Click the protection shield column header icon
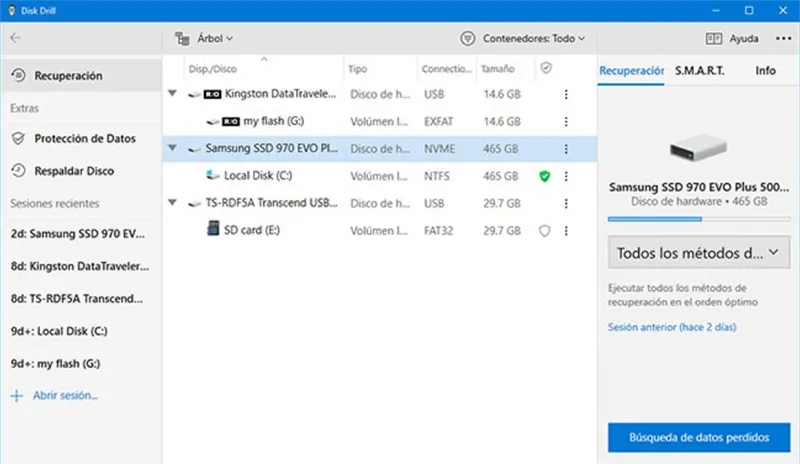 point(546,68)
